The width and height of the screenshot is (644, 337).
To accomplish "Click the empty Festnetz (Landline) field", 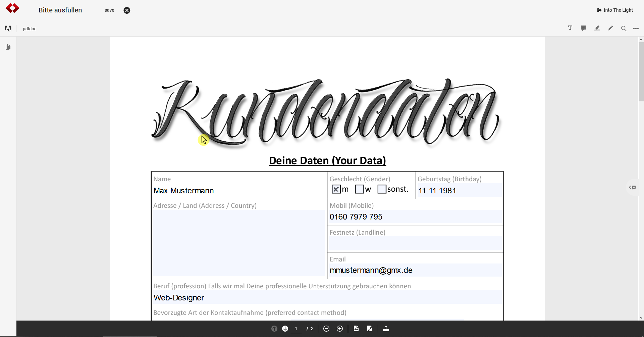I will [415, 244].
